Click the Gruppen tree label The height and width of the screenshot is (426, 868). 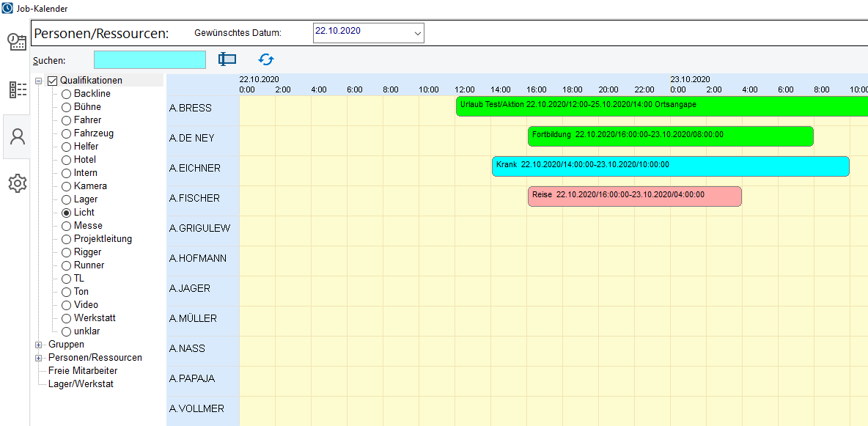[67, 345]
